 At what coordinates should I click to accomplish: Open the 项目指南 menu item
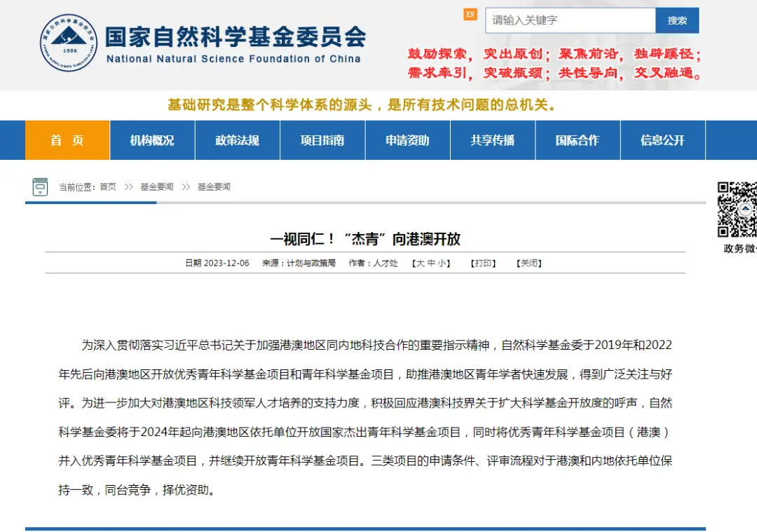322,140
